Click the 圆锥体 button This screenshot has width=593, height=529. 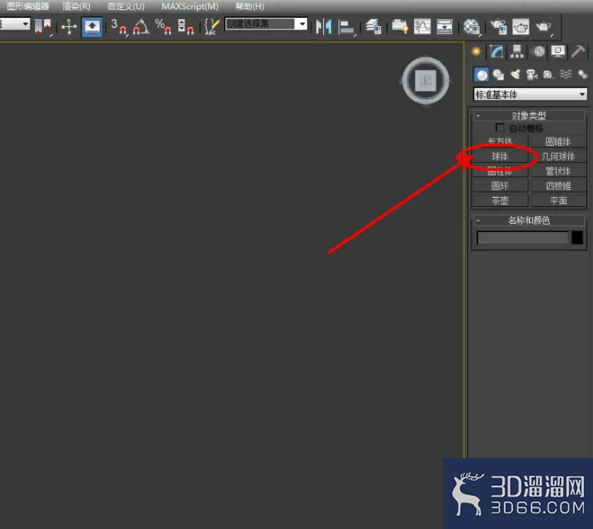tap(558, 141)
